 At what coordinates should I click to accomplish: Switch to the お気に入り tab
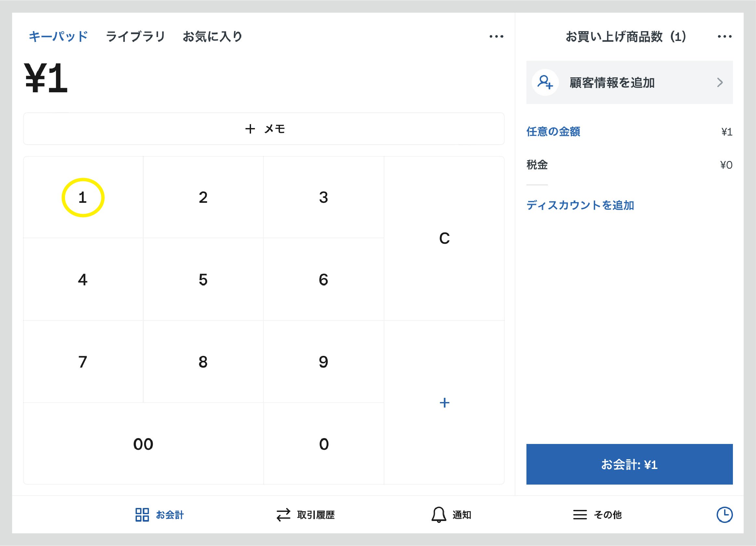click(213, 37)
